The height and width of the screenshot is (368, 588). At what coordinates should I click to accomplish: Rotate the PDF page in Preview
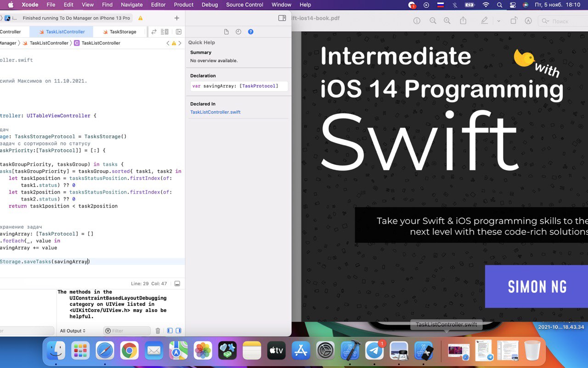(514, 21)
